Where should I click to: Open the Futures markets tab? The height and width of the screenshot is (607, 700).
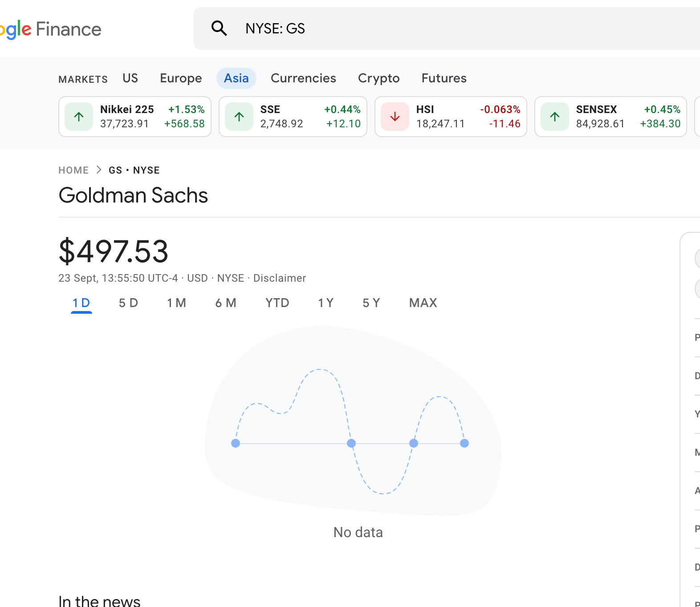[444, 78]
